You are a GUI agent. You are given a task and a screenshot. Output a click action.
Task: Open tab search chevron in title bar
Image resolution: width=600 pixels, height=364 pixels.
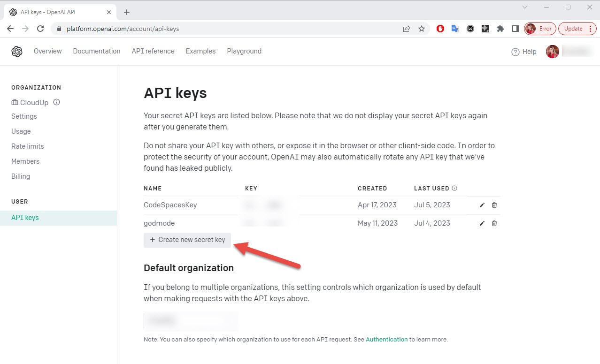tap(525, 7)
